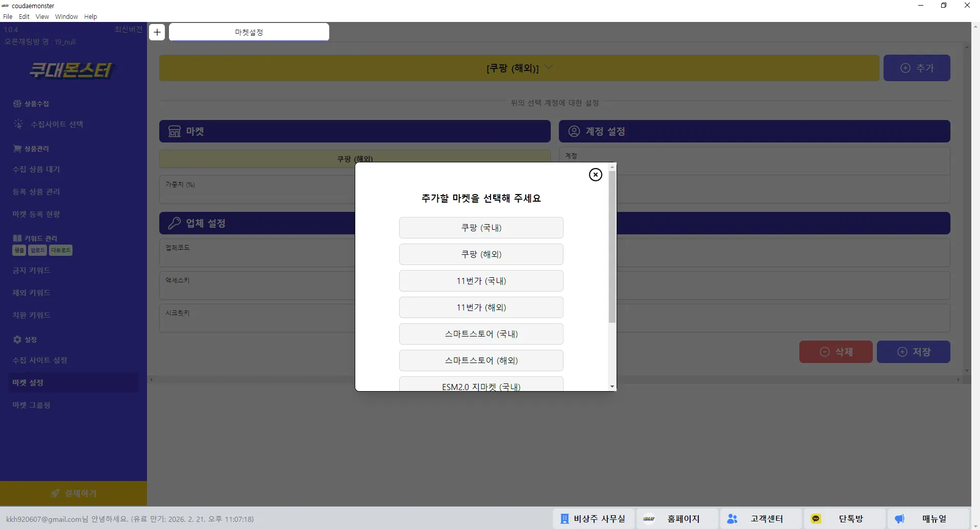Viewport: 980px width, 530px height.
Task: Open the File menu
Action: tap(8, 16)
